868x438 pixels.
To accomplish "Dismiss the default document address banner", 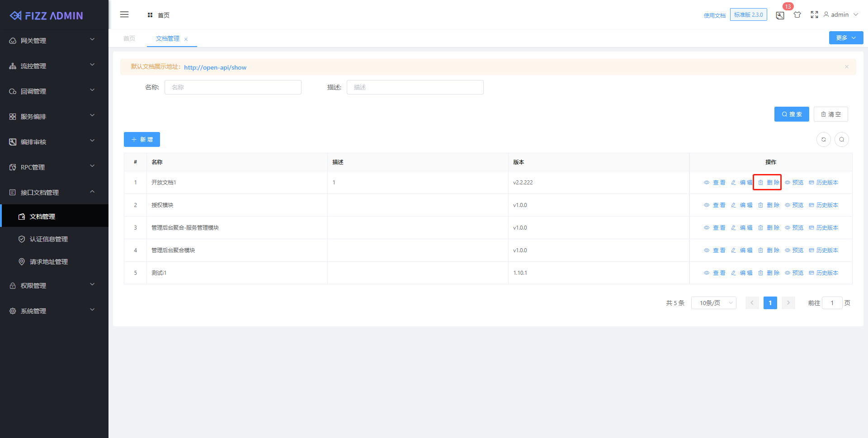I will (x=846, y=67).
